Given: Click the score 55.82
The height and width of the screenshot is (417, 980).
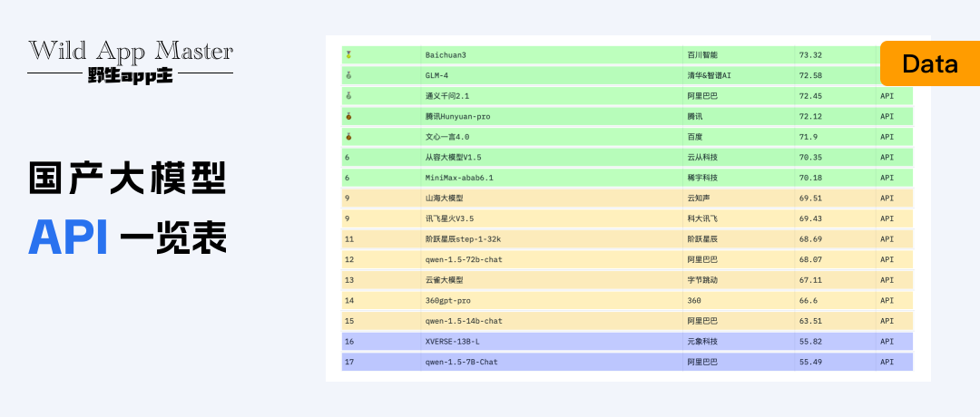Looking at the screenshot, I should 810,342.
